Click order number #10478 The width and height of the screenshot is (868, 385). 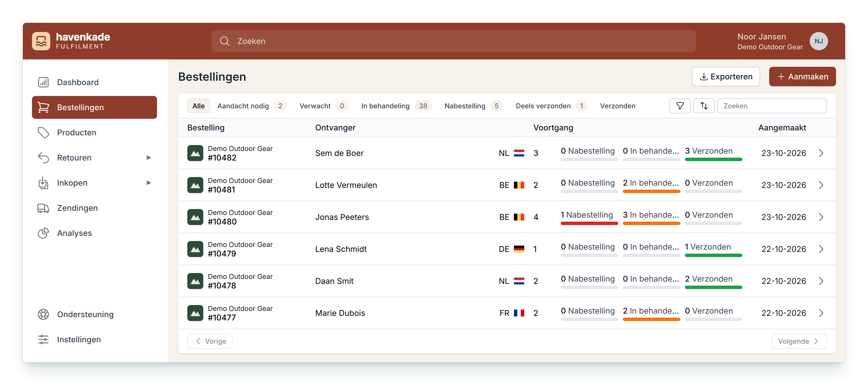(x=222, y=286)
